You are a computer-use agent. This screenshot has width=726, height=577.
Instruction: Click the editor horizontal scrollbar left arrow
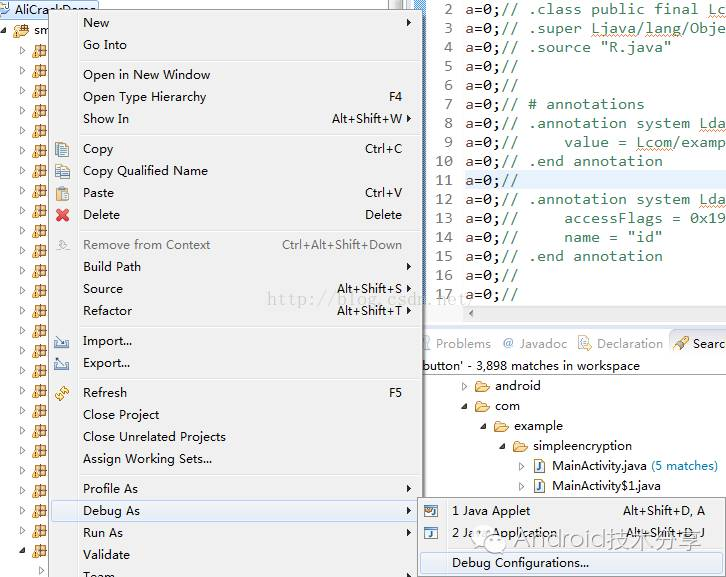[x=471, y=314]
